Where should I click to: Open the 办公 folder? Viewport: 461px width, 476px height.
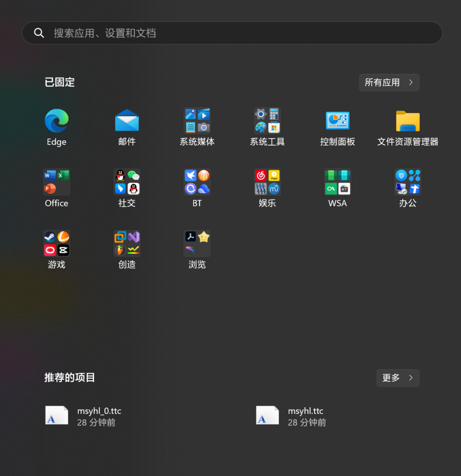click(x=408, y=188)
